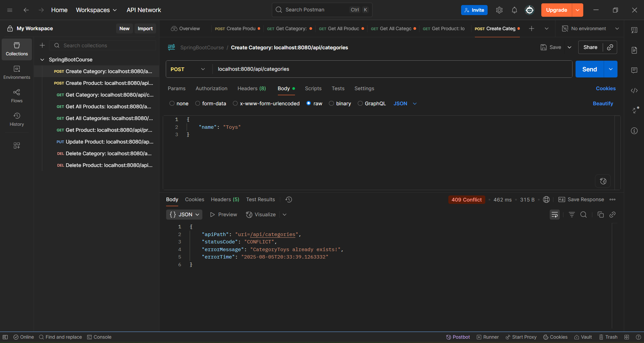Screen dimensions: 644x343
Task: Open documentation icon in right sidebar
Action: point(634,50)
